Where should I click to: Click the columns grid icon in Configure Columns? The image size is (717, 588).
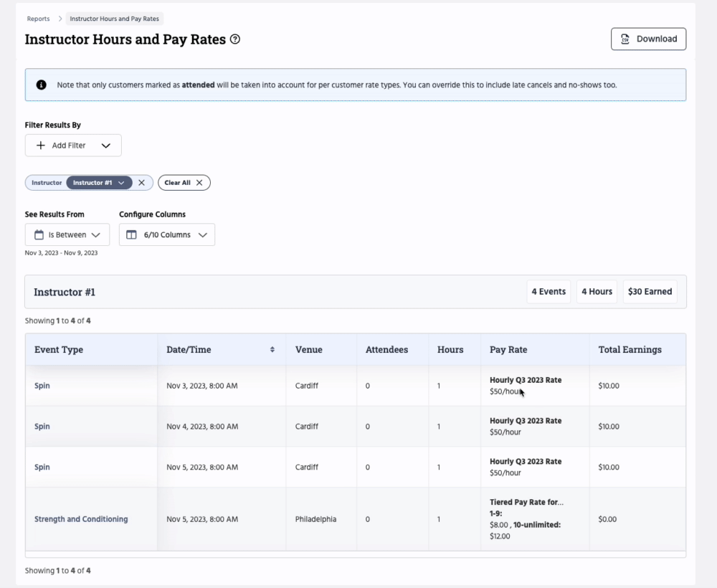point(131,234)
